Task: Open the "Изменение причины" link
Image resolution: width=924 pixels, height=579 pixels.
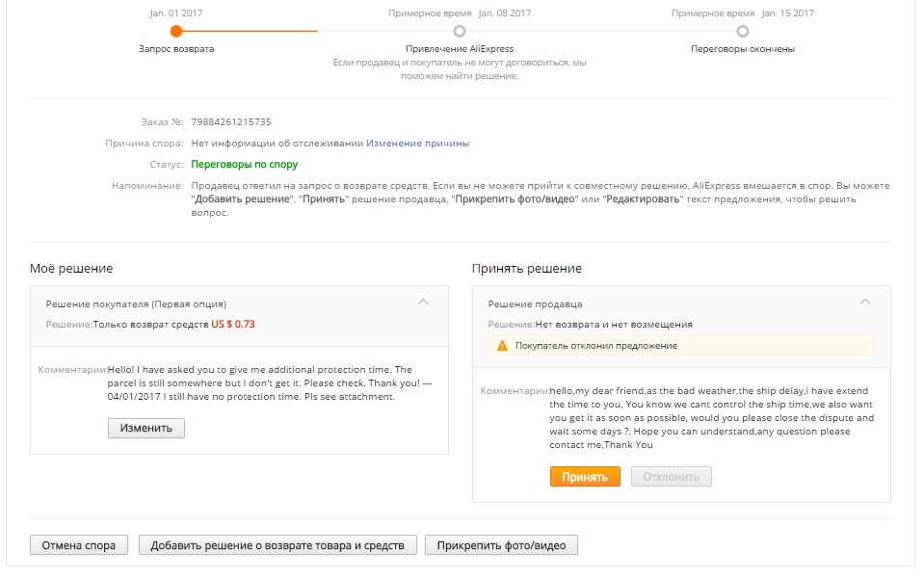Action: (x=417, y=144)
